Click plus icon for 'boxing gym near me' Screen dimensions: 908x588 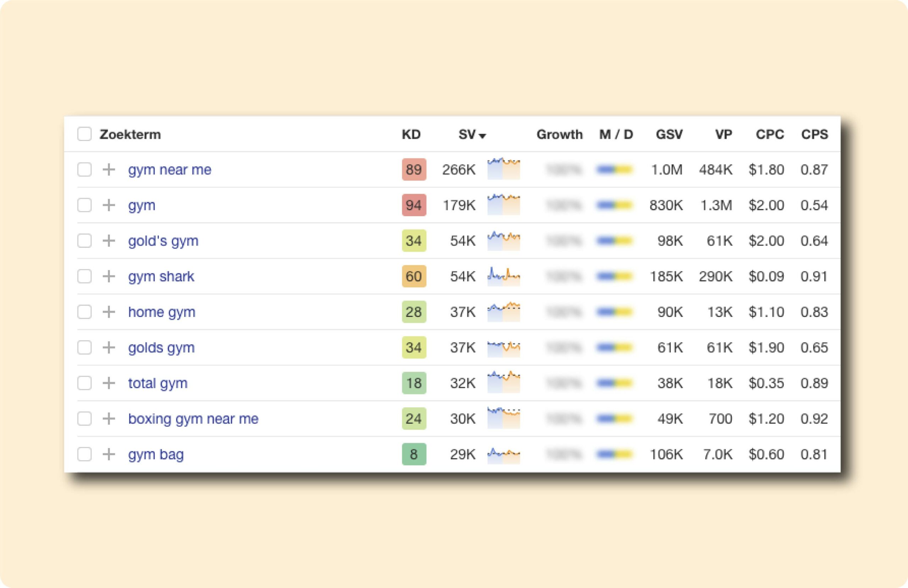click(109, 419)
